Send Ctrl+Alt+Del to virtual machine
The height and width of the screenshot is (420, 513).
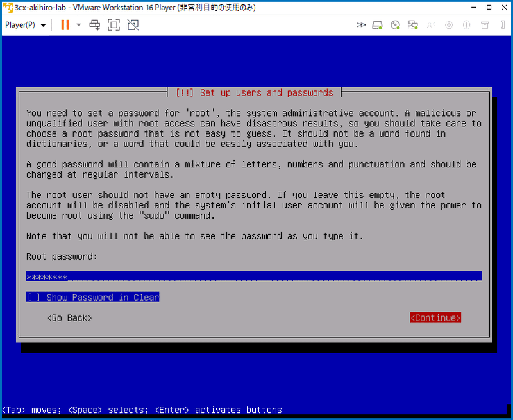95,25
